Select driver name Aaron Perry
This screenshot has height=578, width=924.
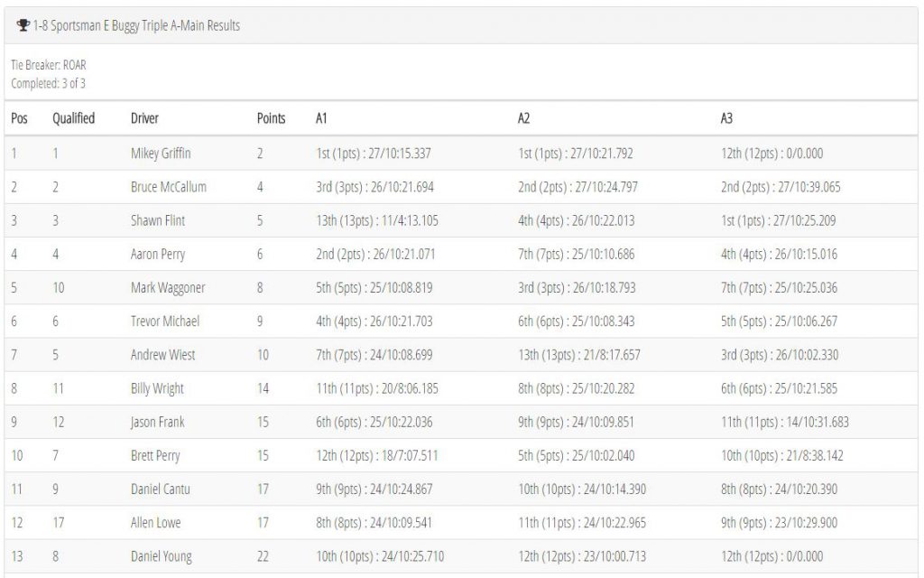click(158, 254)
